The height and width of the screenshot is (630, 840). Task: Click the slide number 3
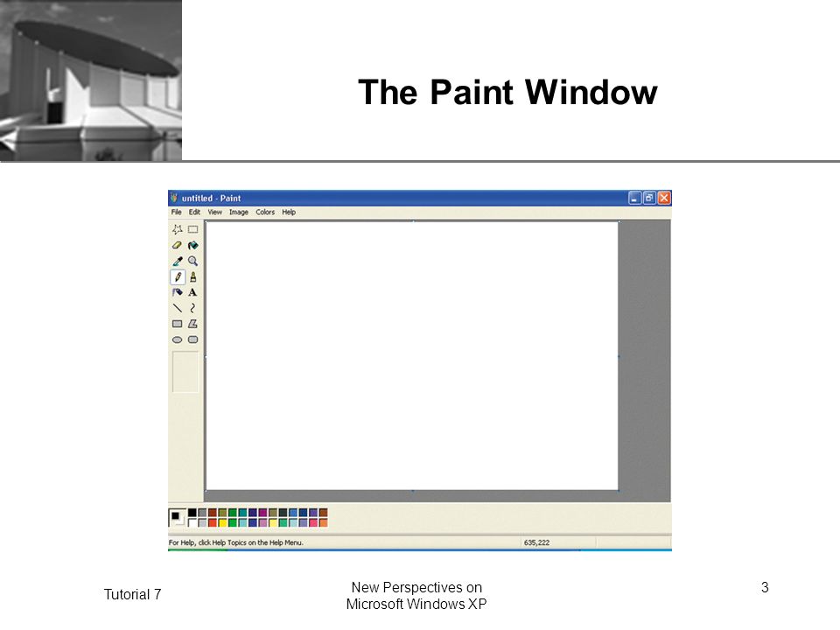[x=765, y=588]
